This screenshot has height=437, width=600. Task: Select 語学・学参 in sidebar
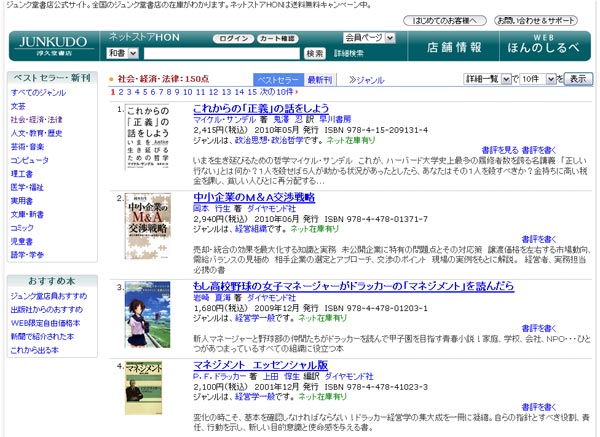pyautogui.click(x=27, y=254)
